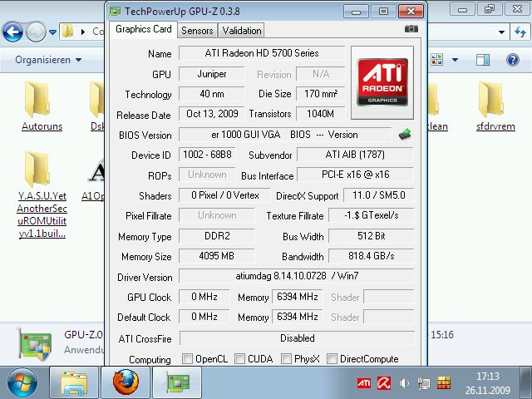532x399 pixels.
Task: Click the GPU-Z screenshot camera icon
Action: [411, 29]
